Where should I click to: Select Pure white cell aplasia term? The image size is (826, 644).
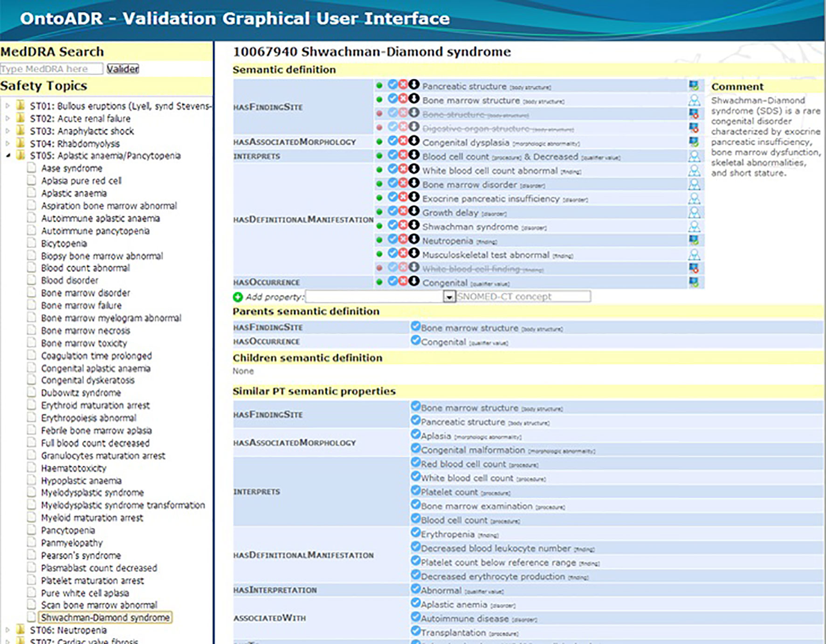[85, 593]
